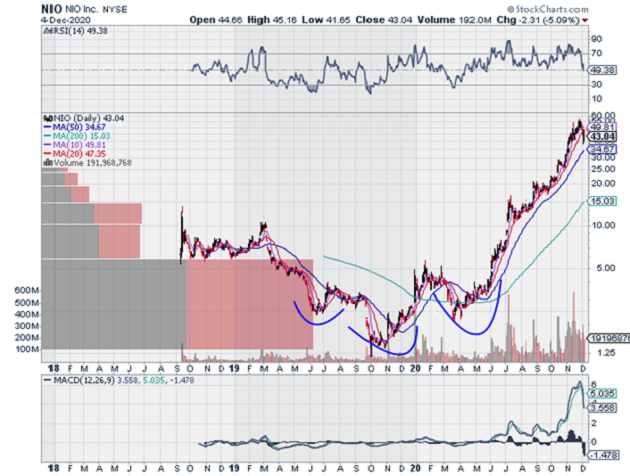Screen dimensions: 630x476
Task: Click the 600M volume axis label
Action: tap(27, 290)
